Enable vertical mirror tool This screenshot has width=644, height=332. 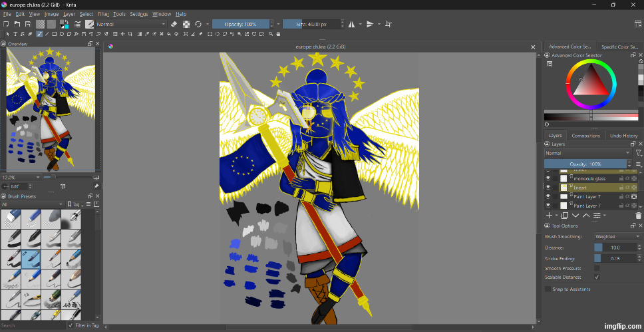(370, 24)
